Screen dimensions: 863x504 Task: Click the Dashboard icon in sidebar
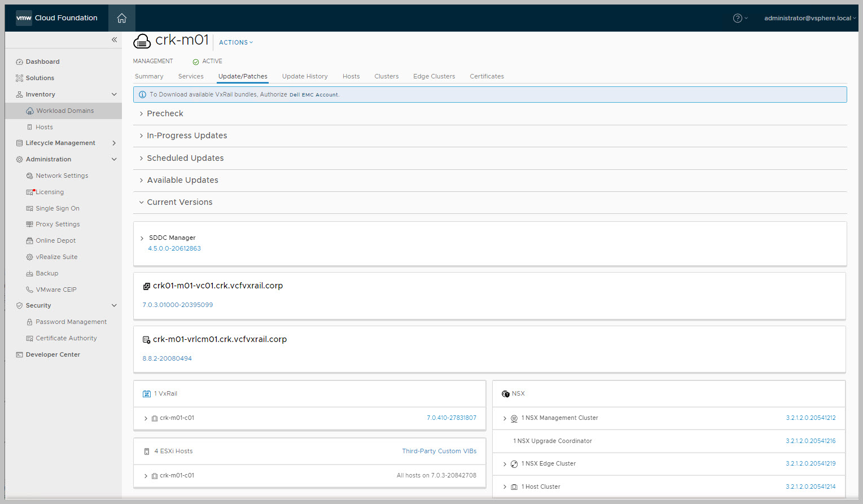[20, 62]
